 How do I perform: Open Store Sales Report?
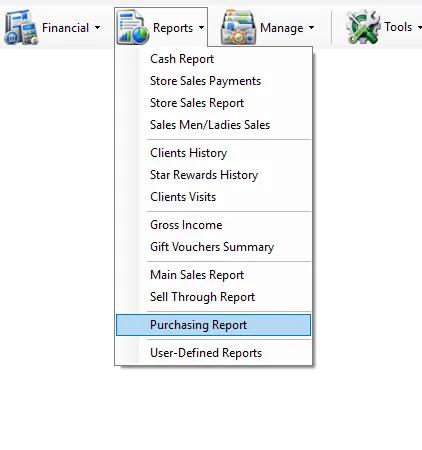pyautogui.click(x=213, y=103)
